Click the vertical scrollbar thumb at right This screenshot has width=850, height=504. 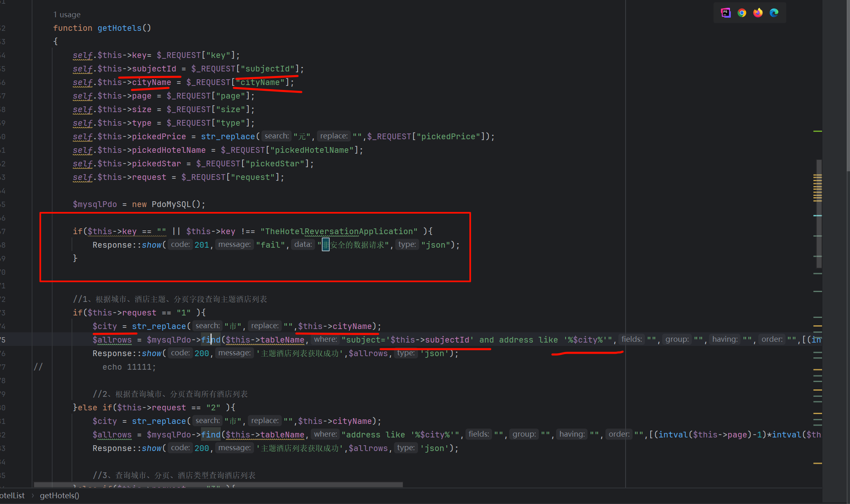819,214
